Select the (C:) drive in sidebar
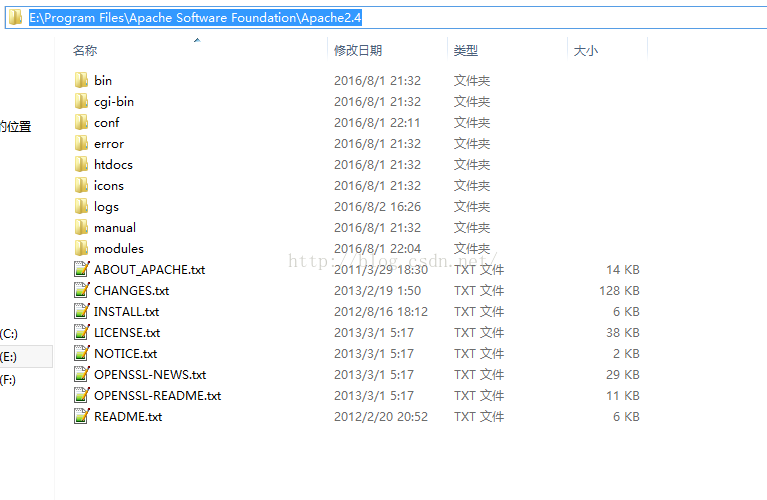 tap(9, 334)
